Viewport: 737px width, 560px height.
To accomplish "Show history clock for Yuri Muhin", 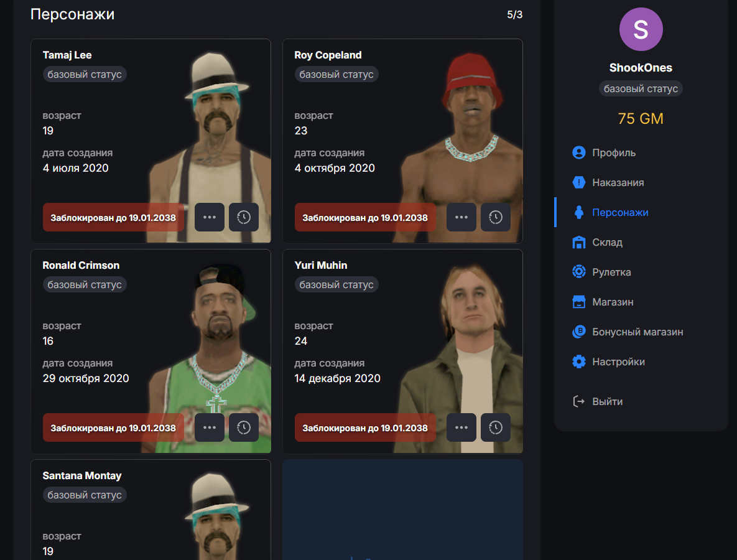I will (x=496, y=427).
